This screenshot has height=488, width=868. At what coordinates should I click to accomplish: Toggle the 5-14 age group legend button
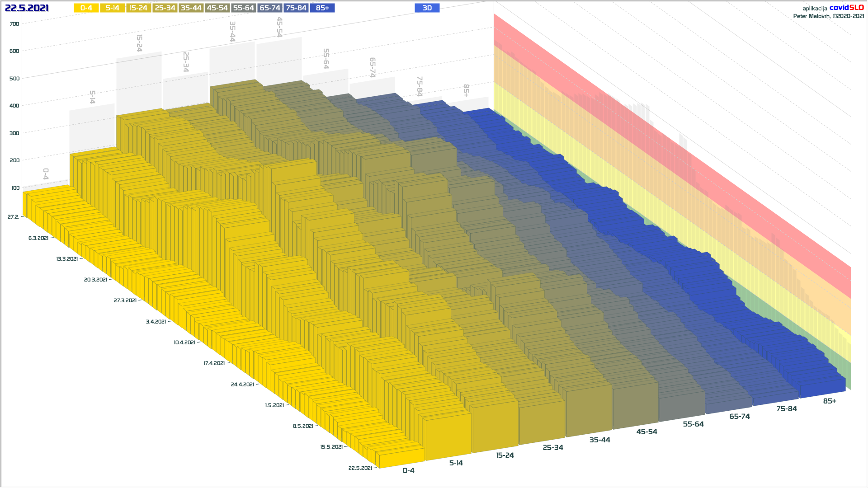112,8
